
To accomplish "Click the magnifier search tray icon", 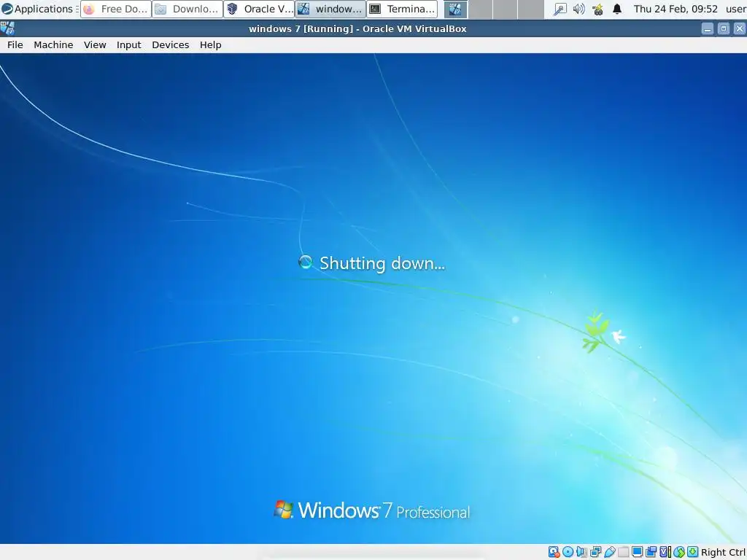I will tap(560, 9).
